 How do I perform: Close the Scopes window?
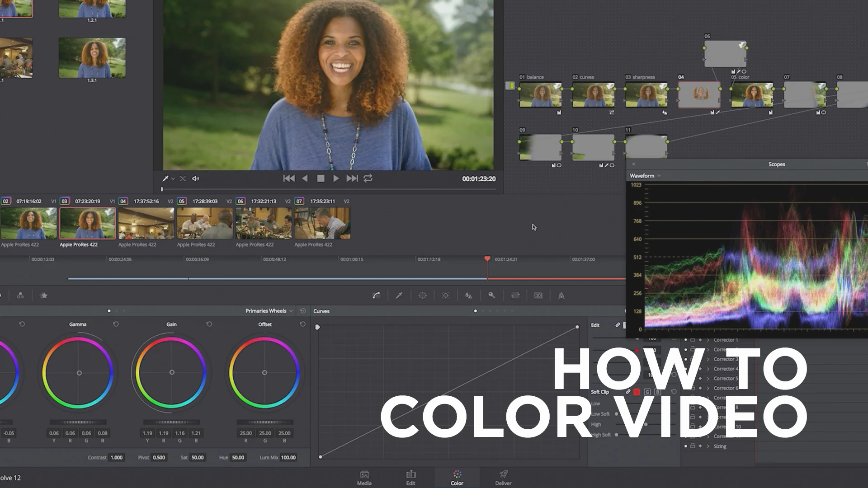coord(633,164)
